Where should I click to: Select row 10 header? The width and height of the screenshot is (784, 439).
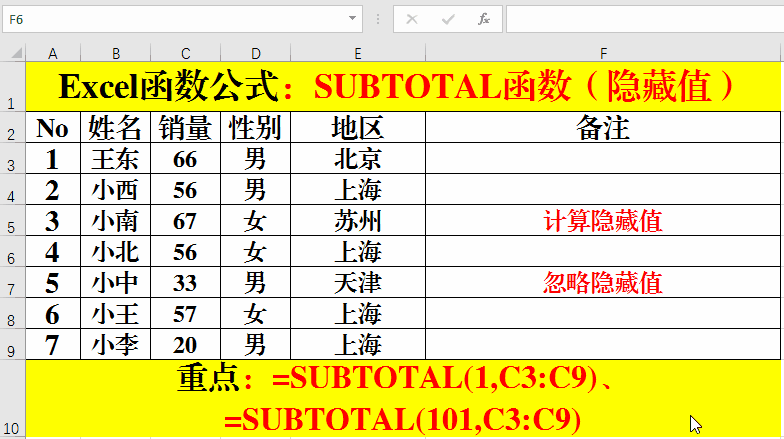12,399
